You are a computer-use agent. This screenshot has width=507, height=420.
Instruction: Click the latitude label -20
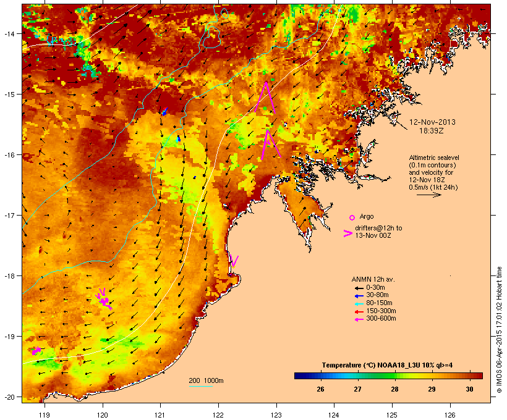9,397
